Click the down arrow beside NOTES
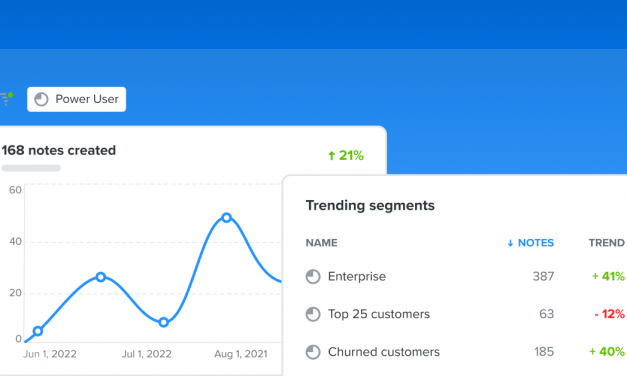Viewport: 627px width, 376px height. (x=510, y=243)
